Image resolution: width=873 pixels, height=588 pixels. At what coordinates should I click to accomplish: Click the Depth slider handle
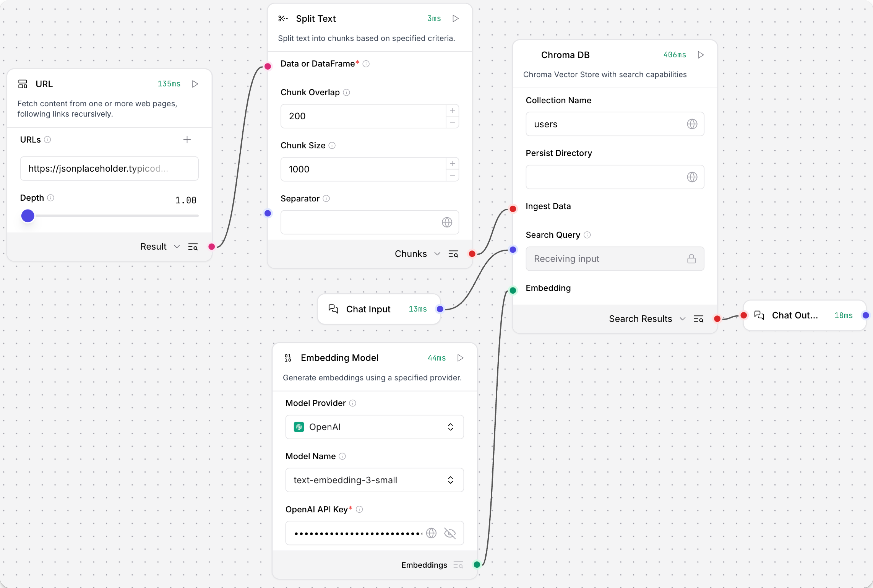[28, 216]
